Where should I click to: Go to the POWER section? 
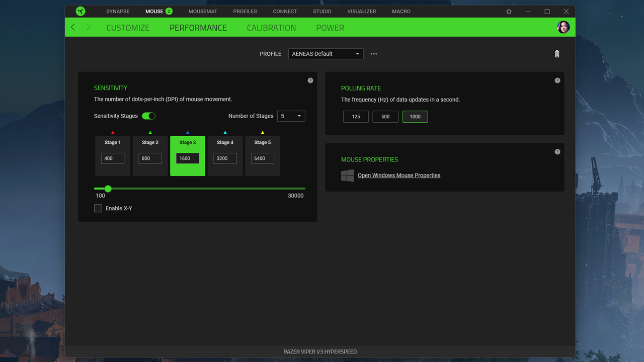(330, 28)
